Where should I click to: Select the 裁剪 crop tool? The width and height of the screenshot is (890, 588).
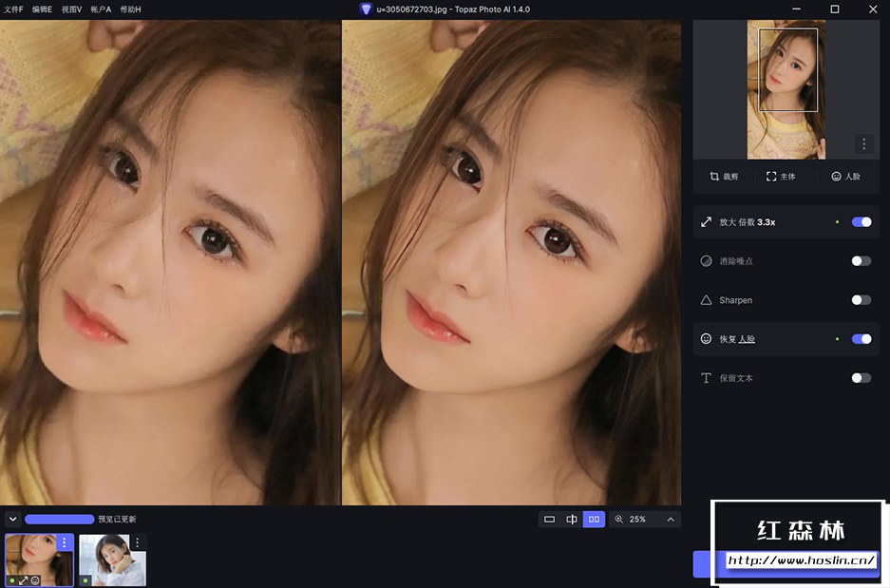724,177
